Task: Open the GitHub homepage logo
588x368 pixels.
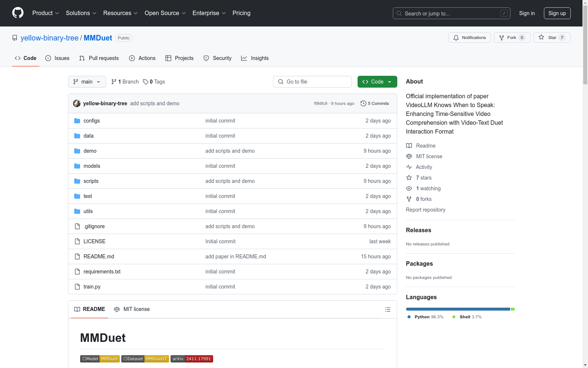Action: click(18, 13)
